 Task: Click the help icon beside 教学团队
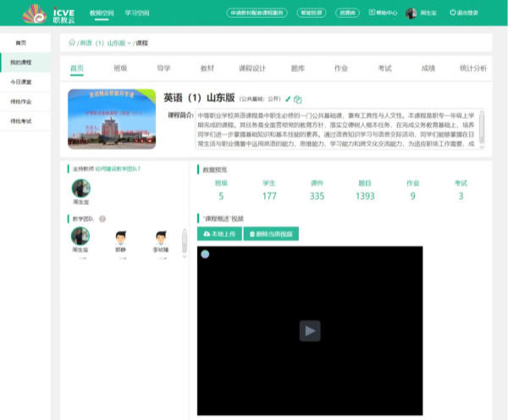point(102,218)
